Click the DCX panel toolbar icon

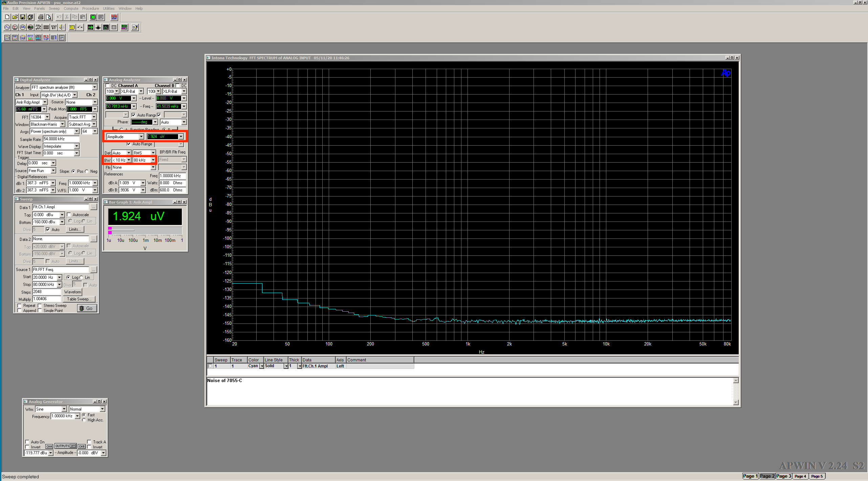[x=72, y=27]
